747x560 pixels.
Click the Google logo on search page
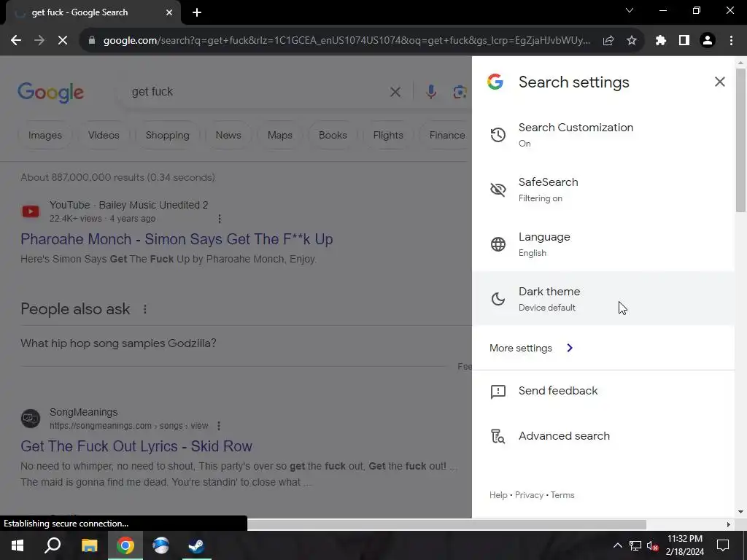coord(50,93)
